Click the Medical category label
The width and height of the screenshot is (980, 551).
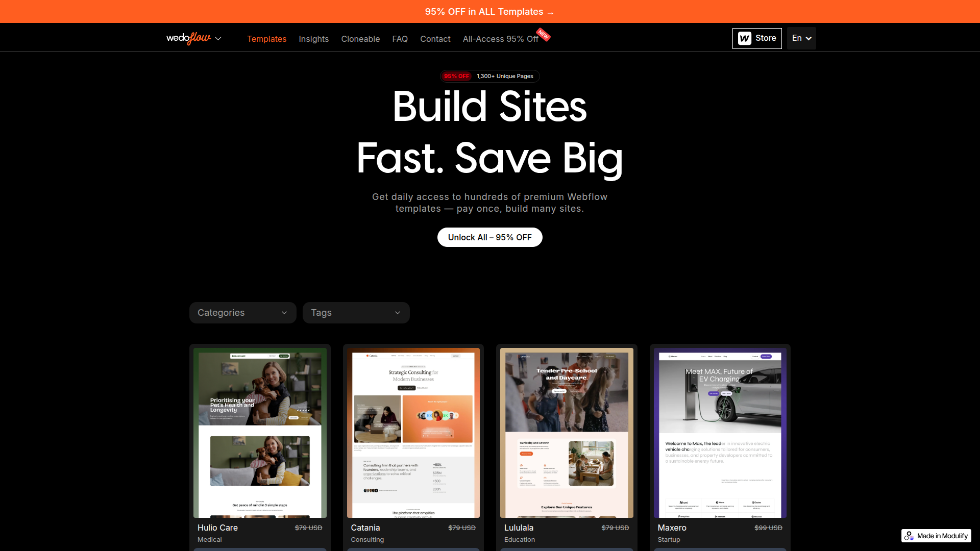click(210, 539)
